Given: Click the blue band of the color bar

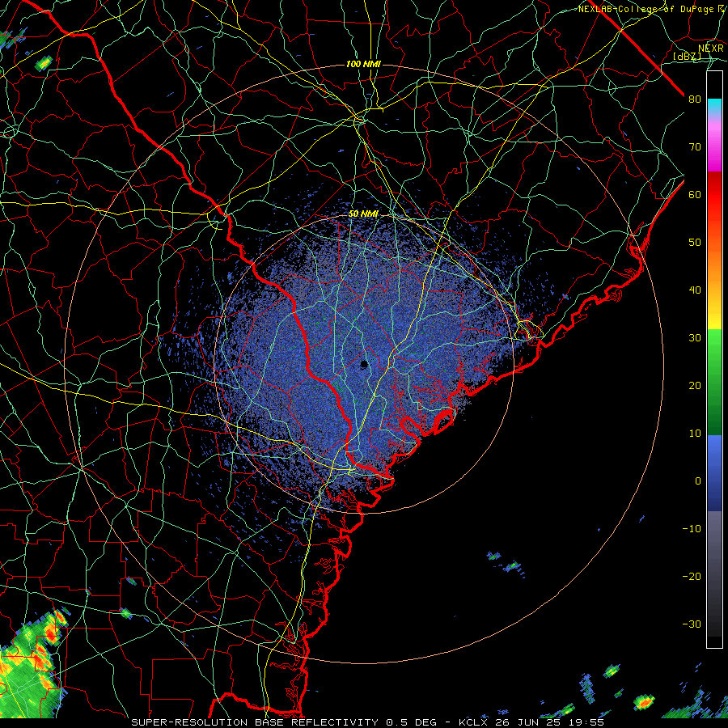Looking at the screenshot, I should click(x=714, y=473).
